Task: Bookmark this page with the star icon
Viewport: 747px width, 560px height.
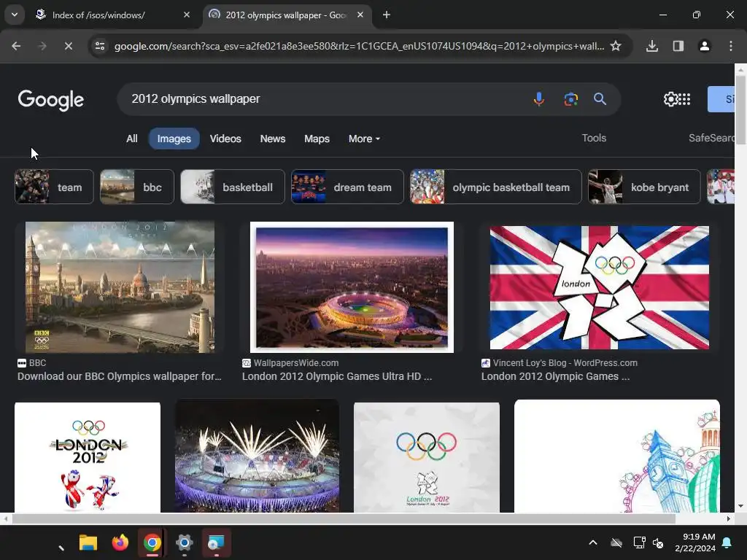Action: point(616,46)
